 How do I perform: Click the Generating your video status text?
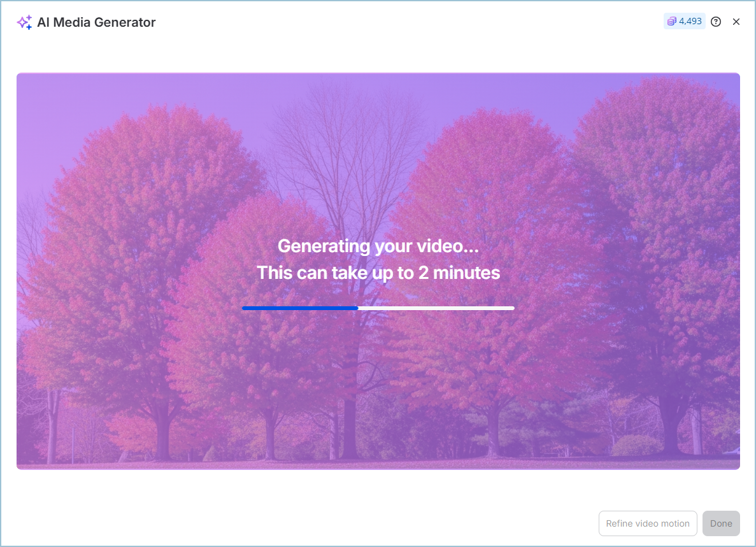pyautogui.click(x=378, y=246)
